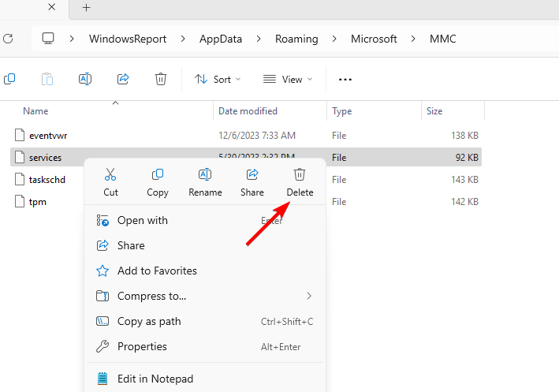Open the See more three-dots menu
Viewport: 559px width, 392px height.
pos(345,79)
